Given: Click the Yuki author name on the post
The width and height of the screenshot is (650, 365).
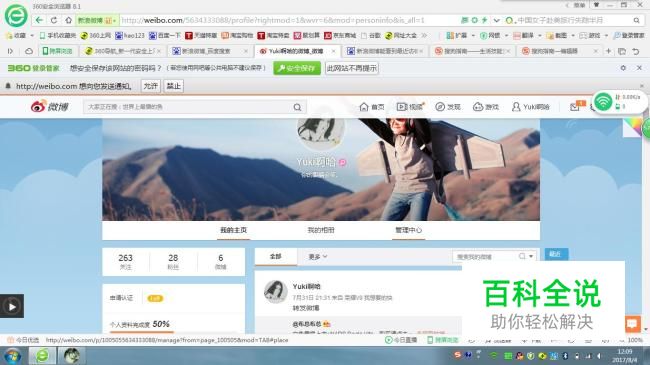Looking at the screenshot, I should point(306,287).
